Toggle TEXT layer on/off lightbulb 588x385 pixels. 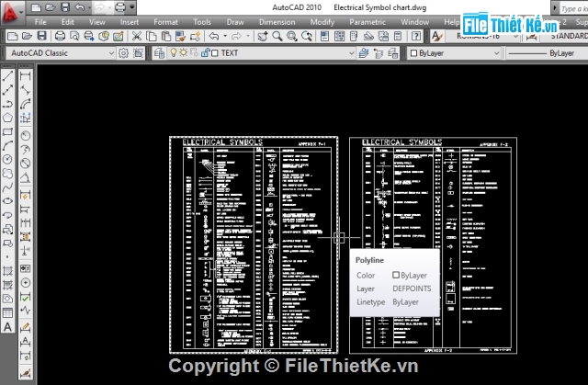coord(174,53)
